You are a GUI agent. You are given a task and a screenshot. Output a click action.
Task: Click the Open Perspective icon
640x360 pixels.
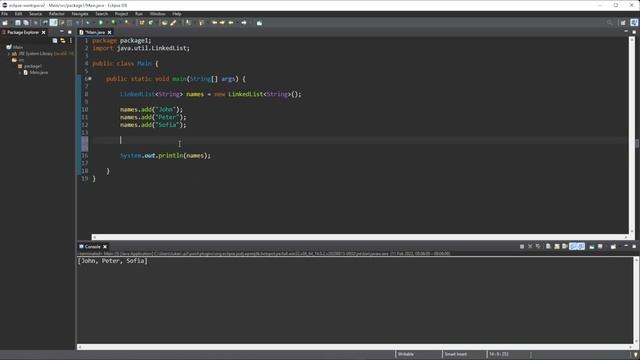[x=623, y=23]
